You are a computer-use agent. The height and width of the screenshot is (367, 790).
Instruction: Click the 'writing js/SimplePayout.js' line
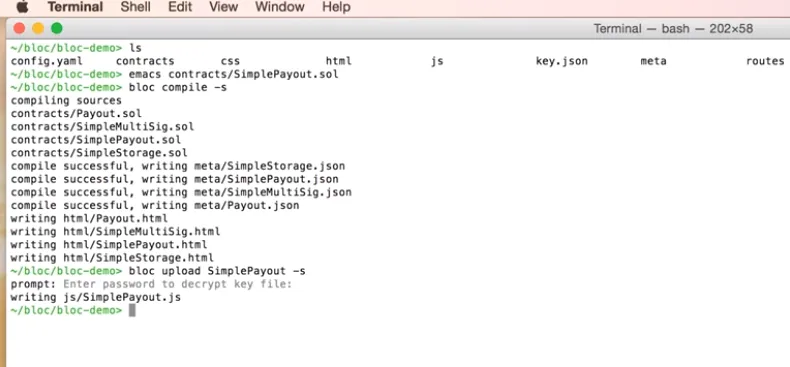coord(96,297)
